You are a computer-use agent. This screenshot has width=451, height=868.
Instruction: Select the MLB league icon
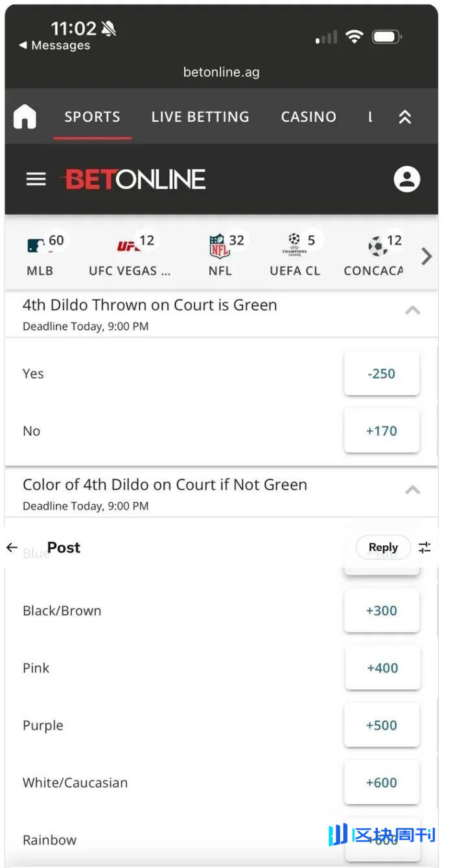tap(36, 246)
